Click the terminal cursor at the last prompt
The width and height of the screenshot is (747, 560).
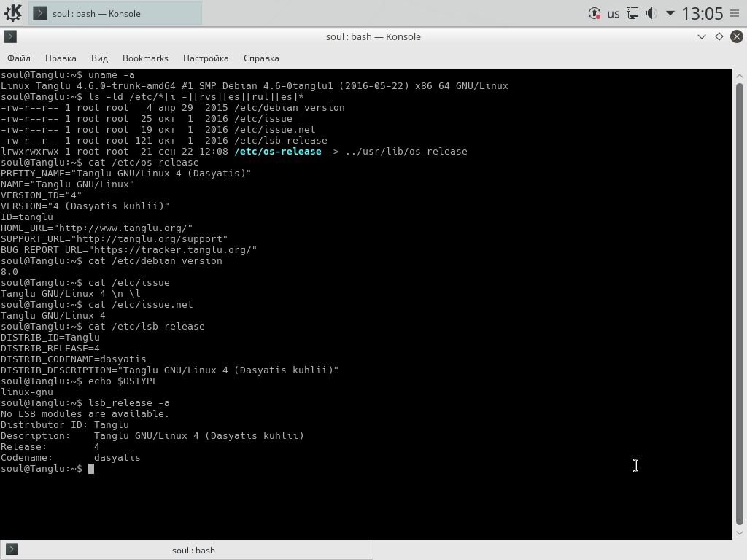coord(91,469)
